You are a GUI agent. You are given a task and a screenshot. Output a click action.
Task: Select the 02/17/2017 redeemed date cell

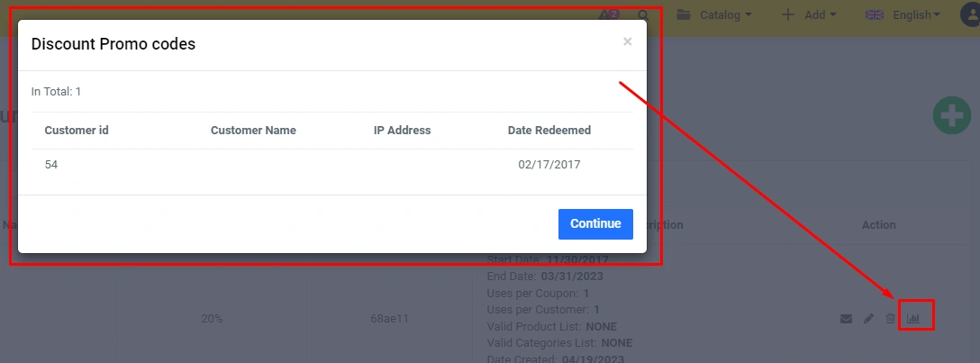pyautogui.click(x=549, y=165)
